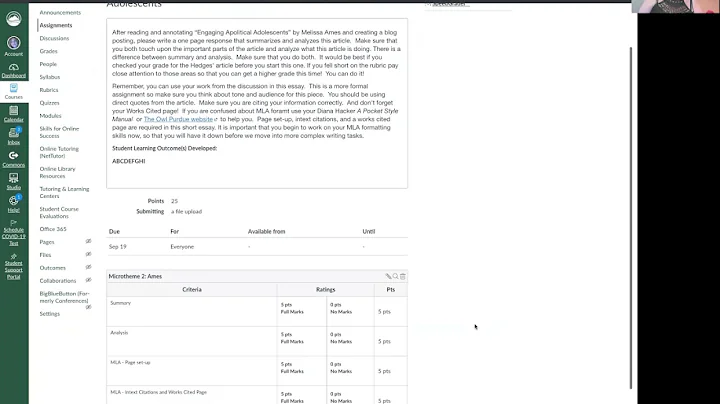Click the Summary criterion cell
The height and width of the screenshot is (404, 720).
point(191,311)
